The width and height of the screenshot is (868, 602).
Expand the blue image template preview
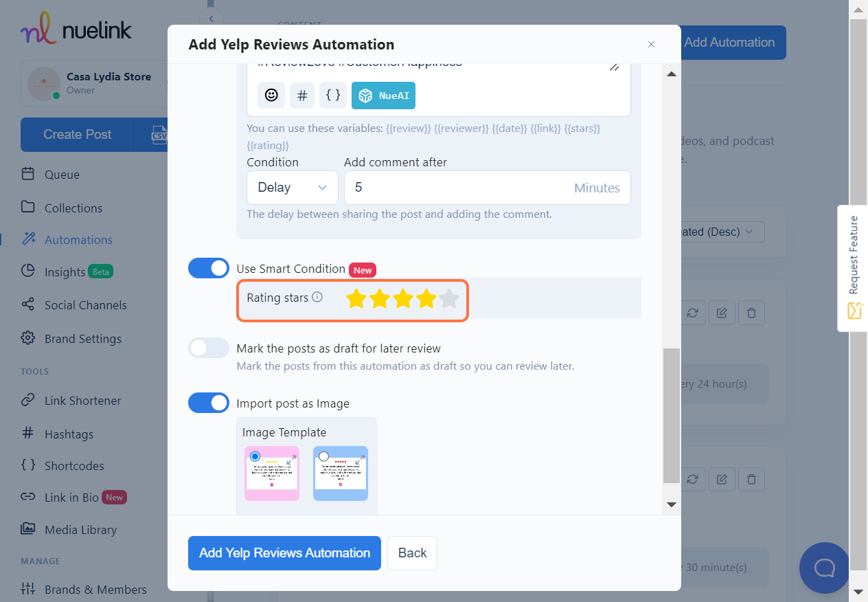pyautogui.click(x=360, y=459)
